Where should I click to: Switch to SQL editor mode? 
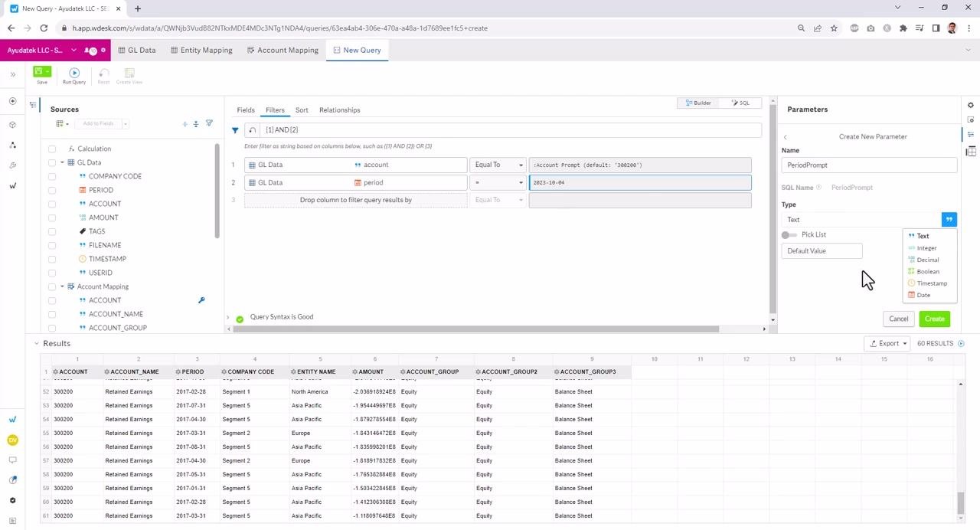tap(740, 103)
